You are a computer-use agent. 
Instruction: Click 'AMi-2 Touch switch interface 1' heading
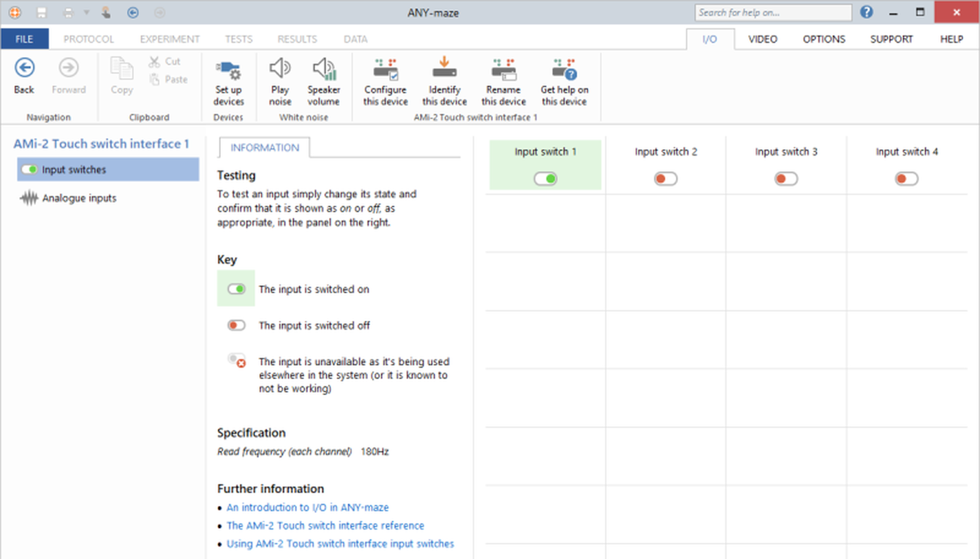click(x=101, y=143)
